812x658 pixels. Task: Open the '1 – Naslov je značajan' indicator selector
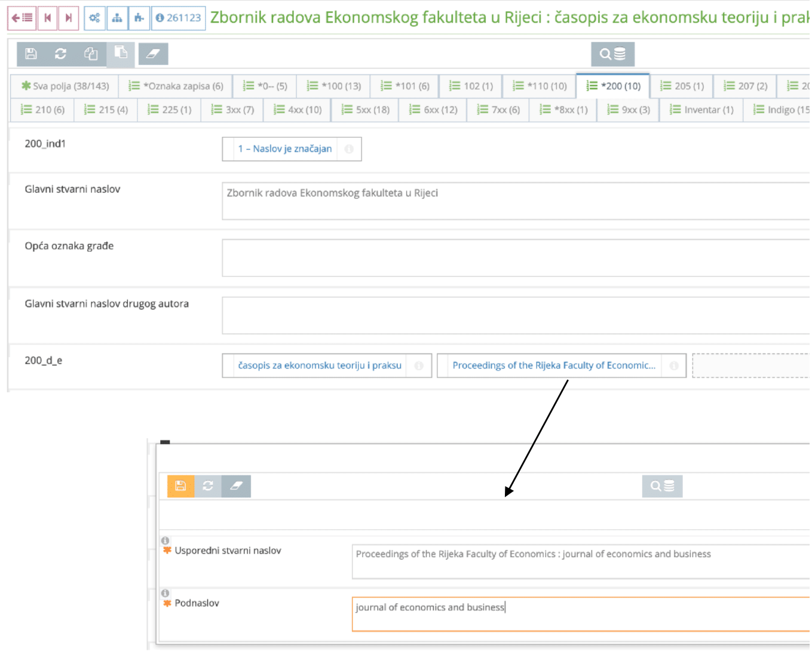point(284,149)
